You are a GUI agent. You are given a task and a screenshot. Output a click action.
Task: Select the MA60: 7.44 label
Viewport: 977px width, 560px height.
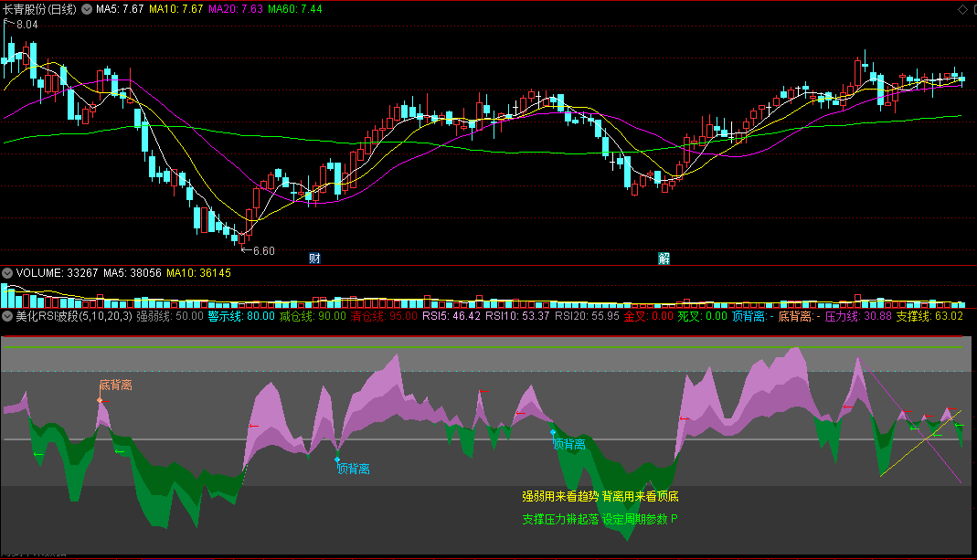point(294,9)
